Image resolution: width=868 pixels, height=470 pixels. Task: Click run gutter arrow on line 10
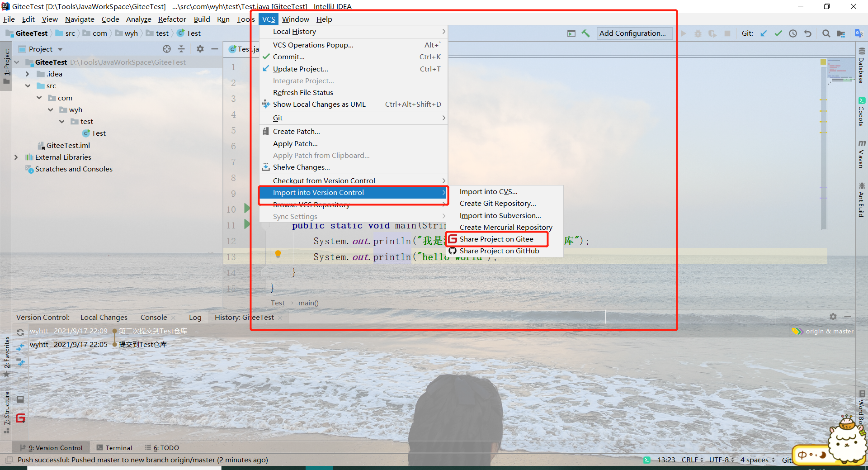pos(247,209)
